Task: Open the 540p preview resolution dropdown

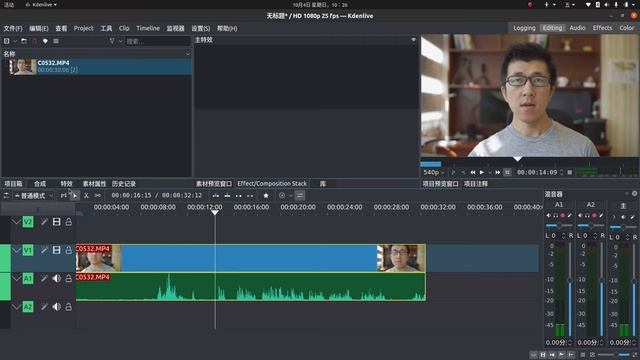Action: point(434,173)
